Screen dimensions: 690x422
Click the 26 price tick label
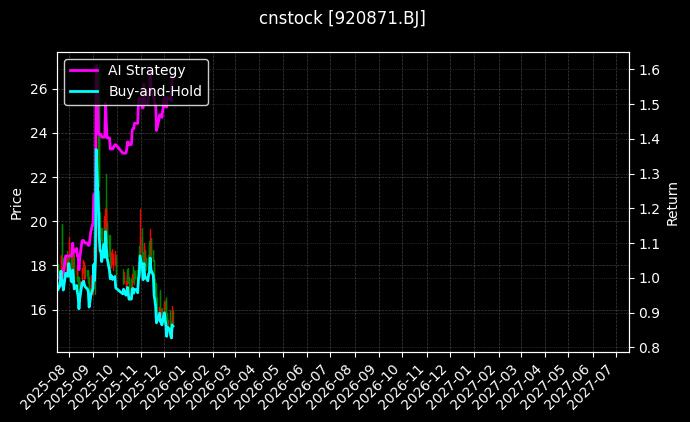[39, 89]
